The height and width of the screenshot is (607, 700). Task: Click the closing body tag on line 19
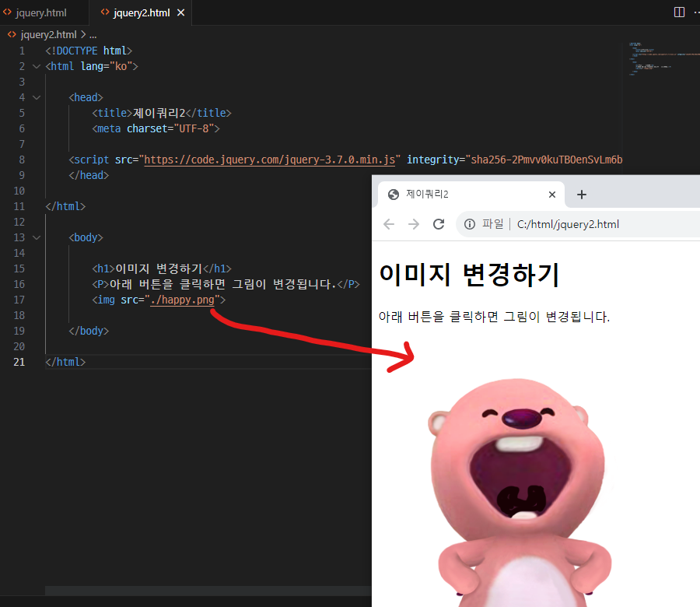89,331
